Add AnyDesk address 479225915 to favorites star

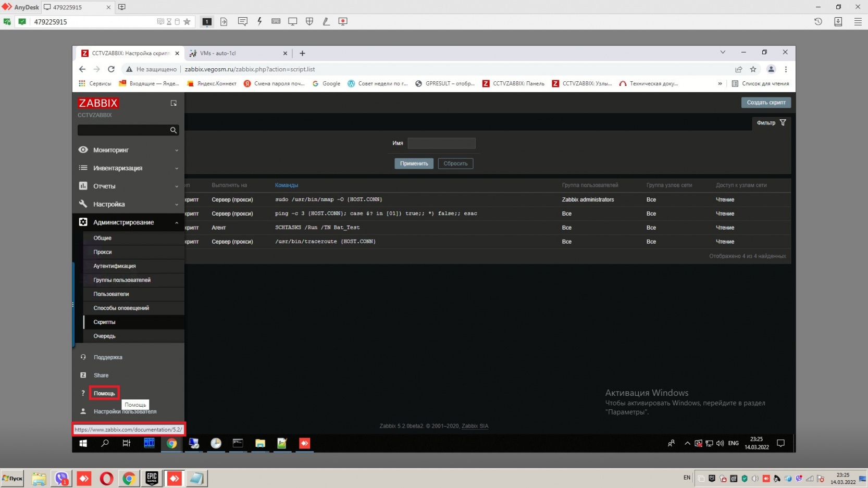click(x=187, y=22)
